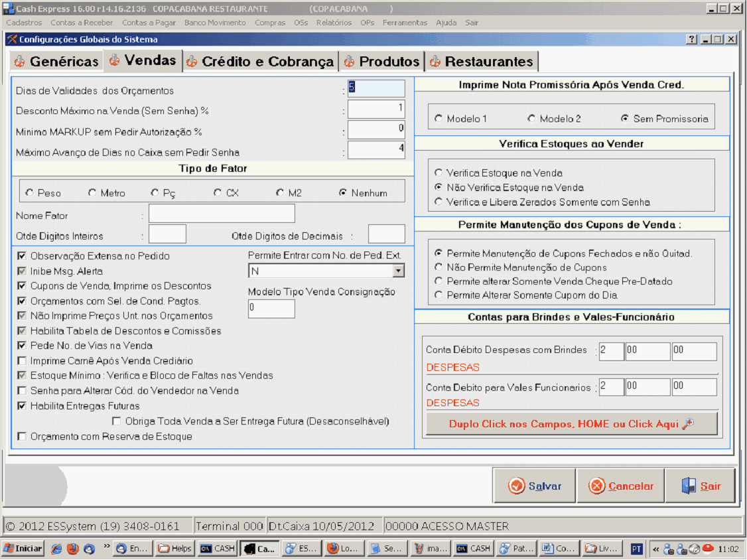Screen dimensions: 747x560
Task: Open the Relatórios menu
Action: [x=334, y=23]
